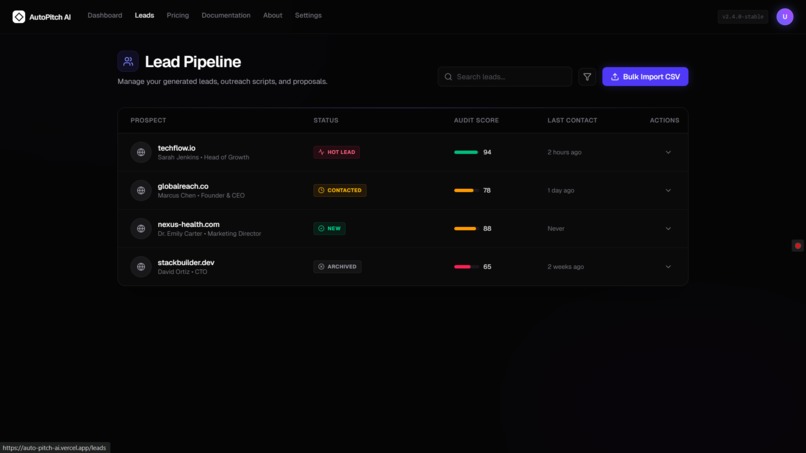Click the audit score bar showing 94
The image size is (806, 453).
466,152
